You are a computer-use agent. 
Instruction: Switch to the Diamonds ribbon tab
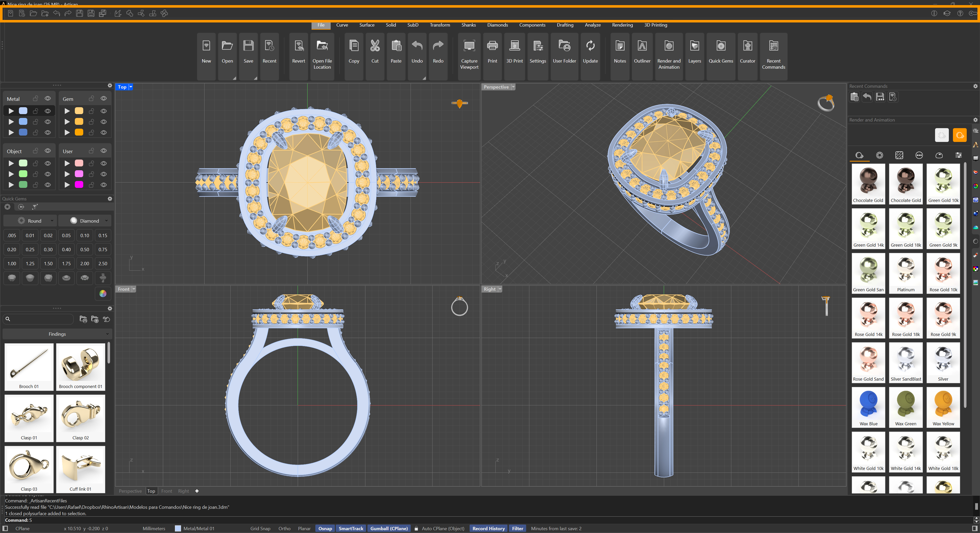(497, 25)
